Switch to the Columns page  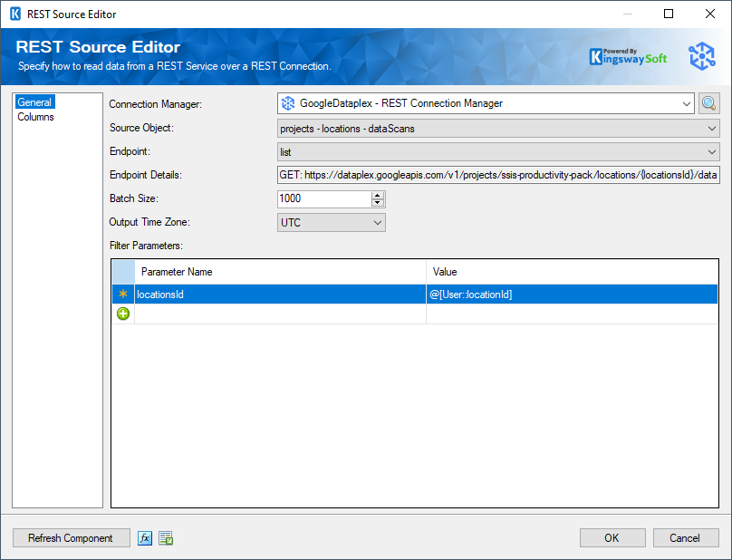(35, 117)
